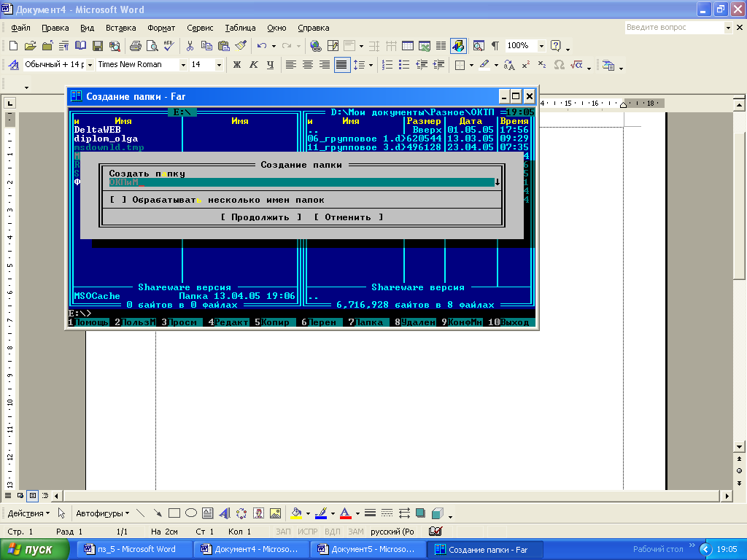The width and height of the screenshot is (747, 560).
Task: Show paragraph marks with pilcrow button
Action: pyautogui.click(x=495, y=46)
